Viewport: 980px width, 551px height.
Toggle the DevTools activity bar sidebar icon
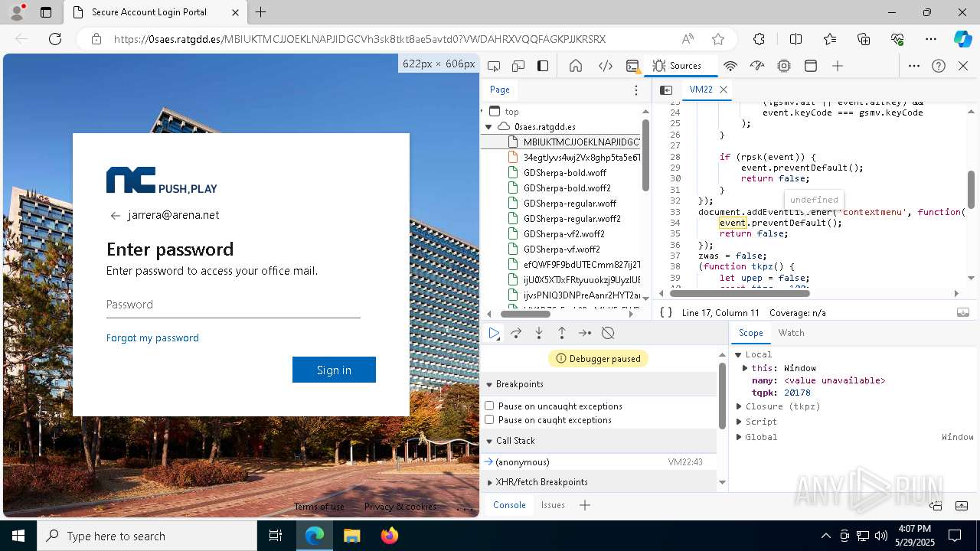pyautogui.click(x=543, y=66)
